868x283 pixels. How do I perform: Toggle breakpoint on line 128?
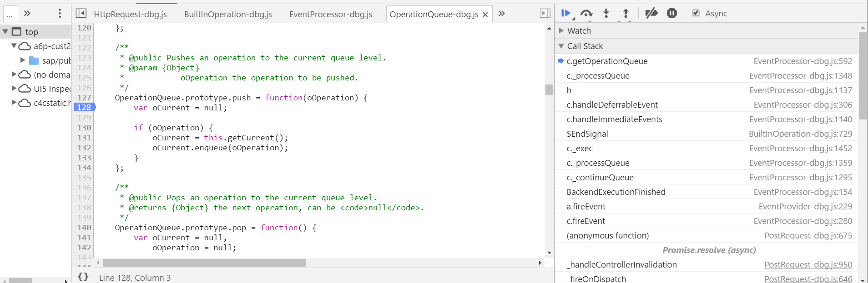84,107
